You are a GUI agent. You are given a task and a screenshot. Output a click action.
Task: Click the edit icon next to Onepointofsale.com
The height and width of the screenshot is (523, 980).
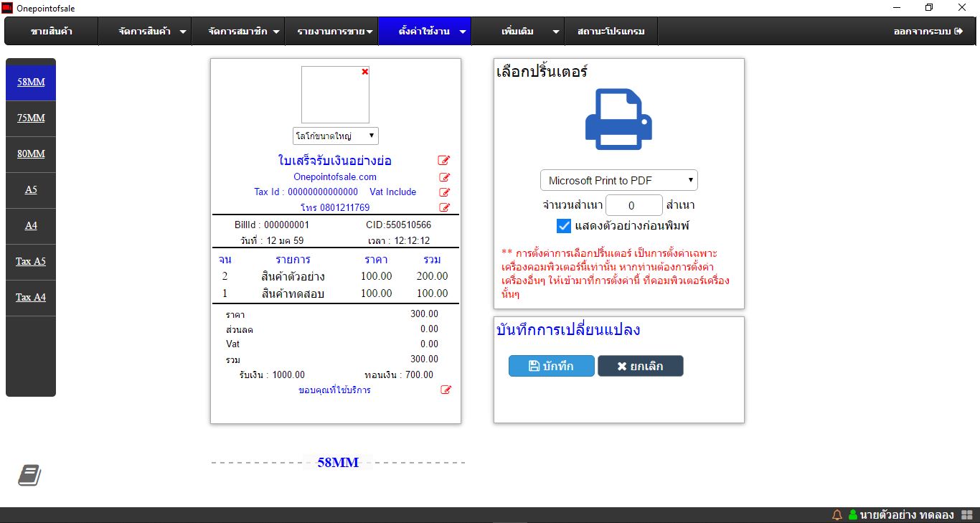pos(444,177)
